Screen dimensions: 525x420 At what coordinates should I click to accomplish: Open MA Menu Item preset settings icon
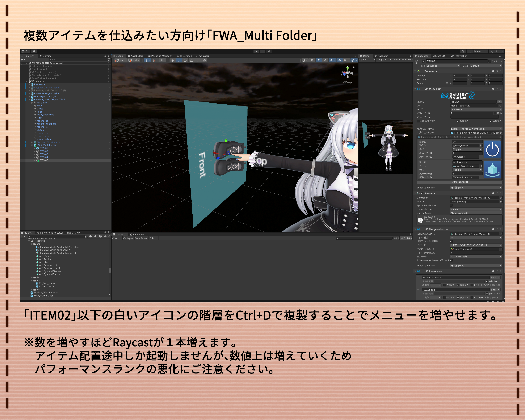click(497, 89)
